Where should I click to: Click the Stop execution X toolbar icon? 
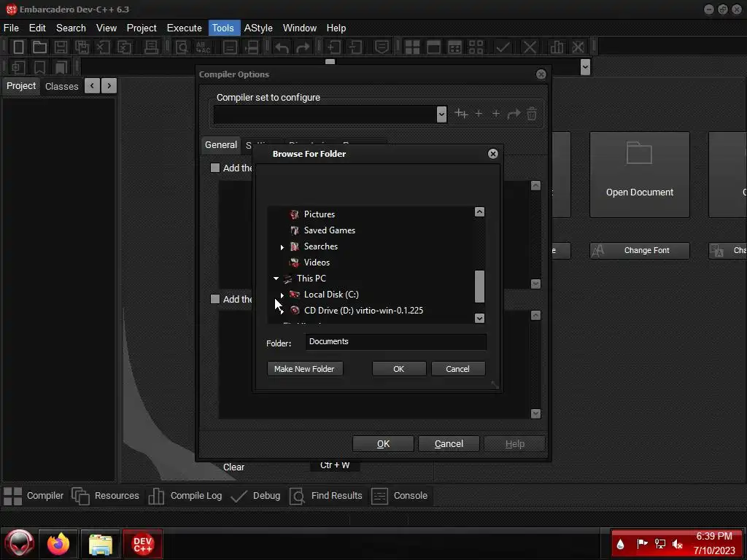pyautogui.click(x=530, y=47)
